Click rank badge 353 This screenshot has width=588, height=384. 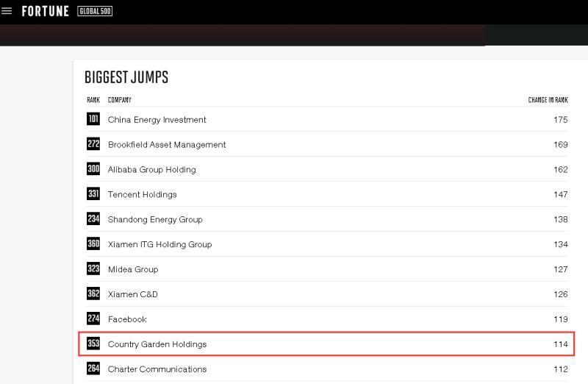[93, 344]
